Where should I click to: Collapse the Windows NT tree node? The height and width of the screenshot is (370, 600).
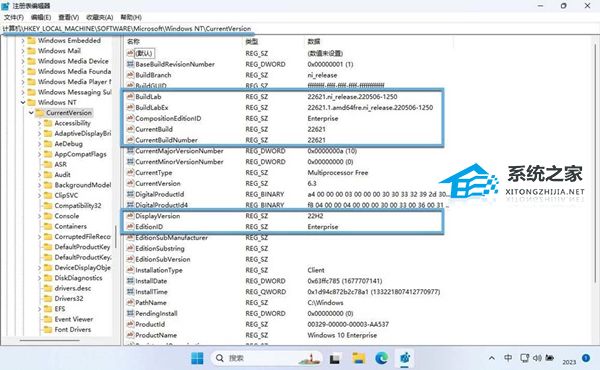[x=23, y=103]
